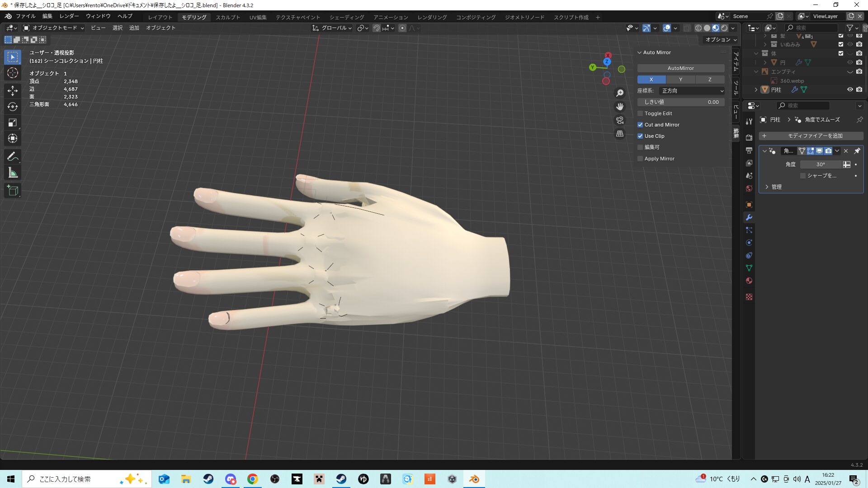Screen dimensions: 868x488
Task: Click the Add Cube tool icon
Action: coord(13,191)
